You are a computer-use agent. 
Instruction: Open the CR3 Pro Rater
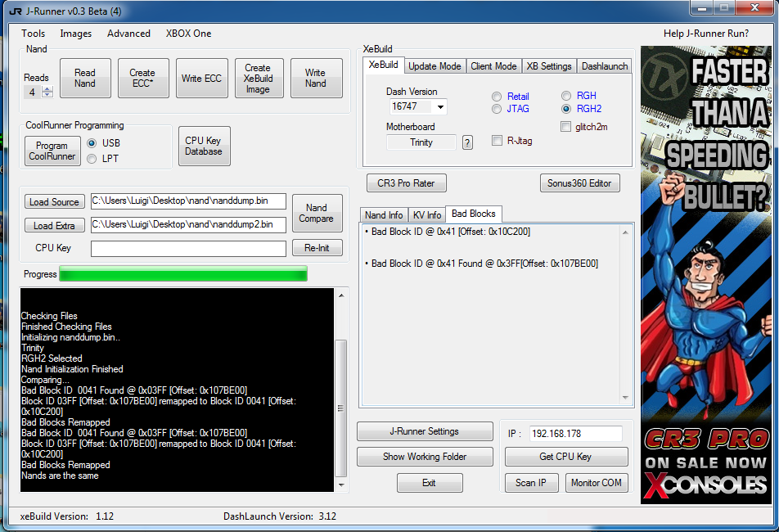tap(406, 183)
